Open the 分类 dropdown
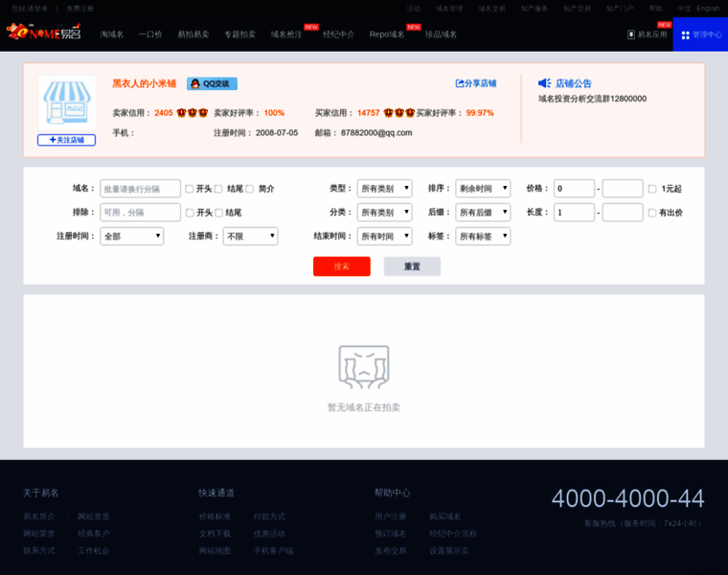728x575 pixels. [384, 212]
